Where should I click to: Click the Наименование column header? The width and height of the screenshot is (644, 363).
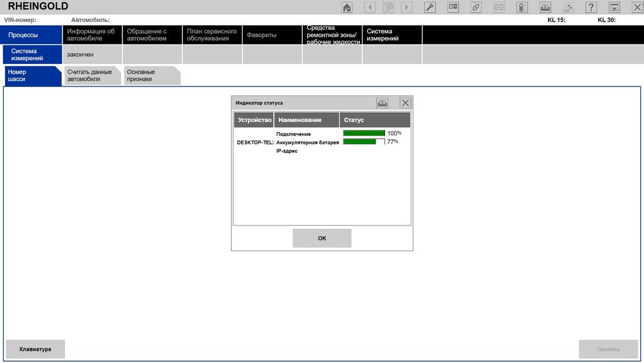(307, 120)
